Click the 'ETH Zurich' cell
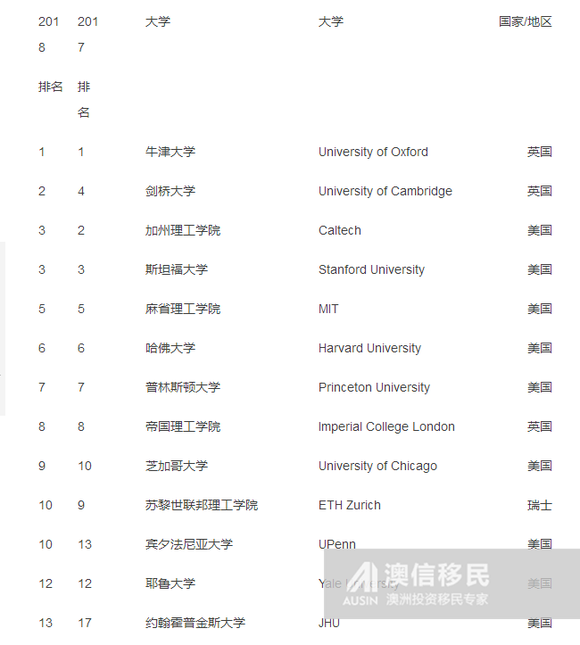Viewport: 580px width, 645px height. pyautogui.click(x=350, y=505)
